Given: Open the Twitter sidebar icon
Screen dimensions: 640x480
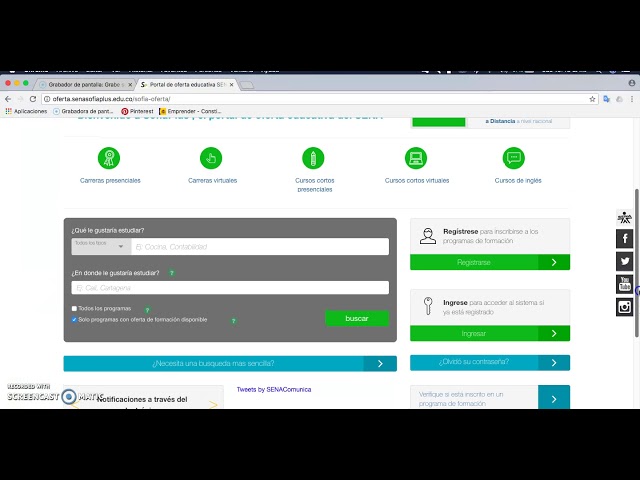Looking at the screenshot, I should pyautogui.click(x=624, y=261).
